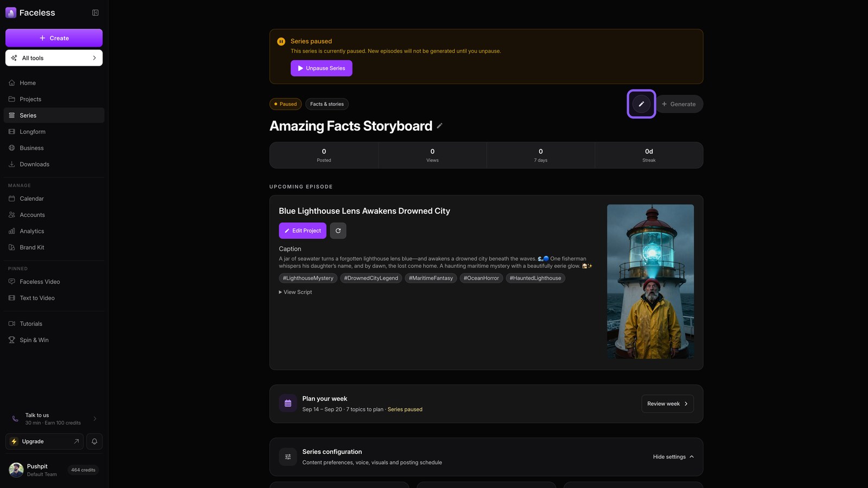Image resolution: width=868 pixels, height=488 pixels.
Task: Collapse settings with Hide settings
Action: tap(673, 457)
